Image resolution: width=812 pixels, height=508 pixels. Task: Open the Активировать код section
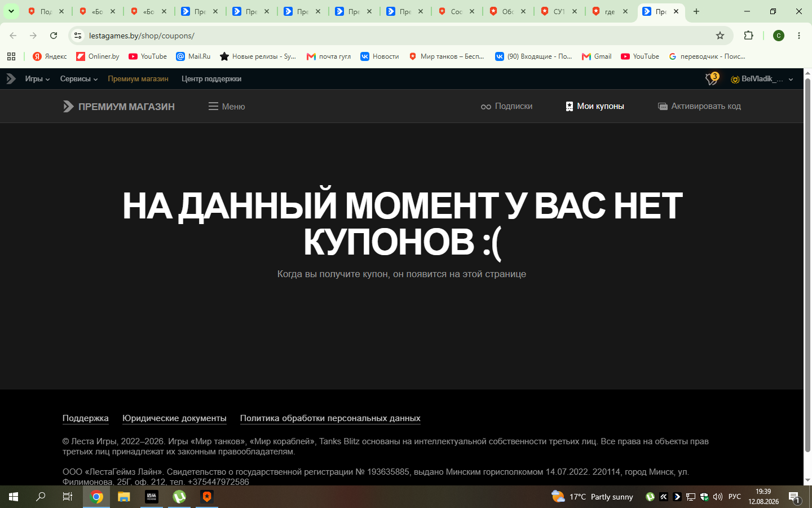(699, 106)
